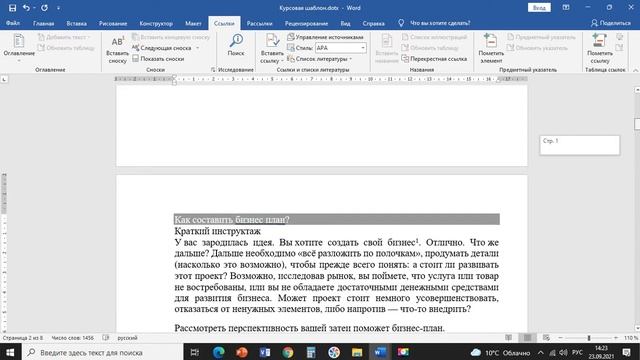Click the Поделиться share button
Screen dimensions: 640x360
click(611, 23)
